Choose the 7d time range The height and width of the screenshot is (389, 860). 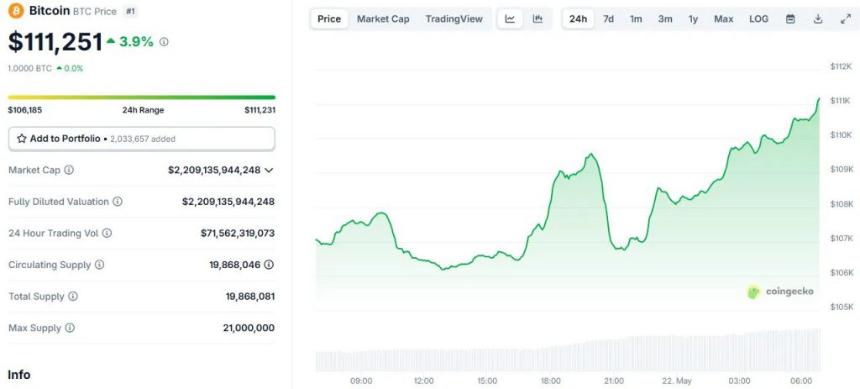point(608,19)
